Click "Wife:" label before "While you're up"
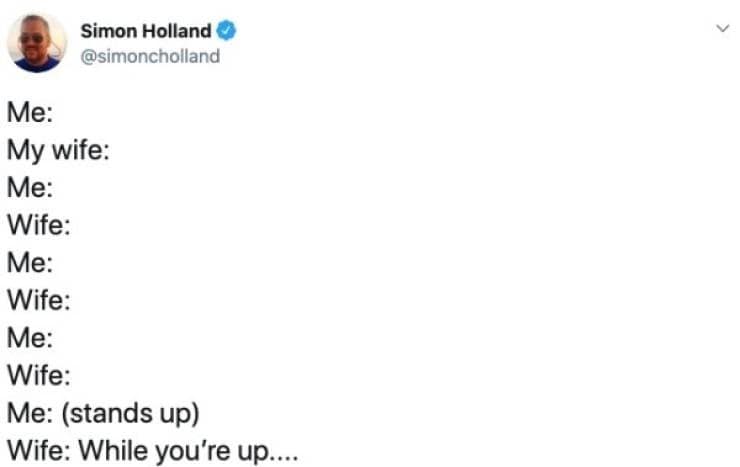 [39, 450]
